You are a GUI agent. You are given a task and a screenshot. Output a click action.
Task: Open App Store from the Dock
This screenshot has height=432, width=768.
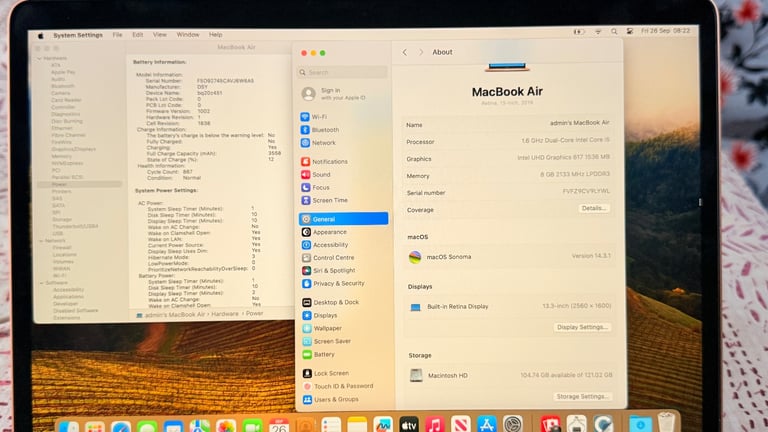[x=486, y=424]
